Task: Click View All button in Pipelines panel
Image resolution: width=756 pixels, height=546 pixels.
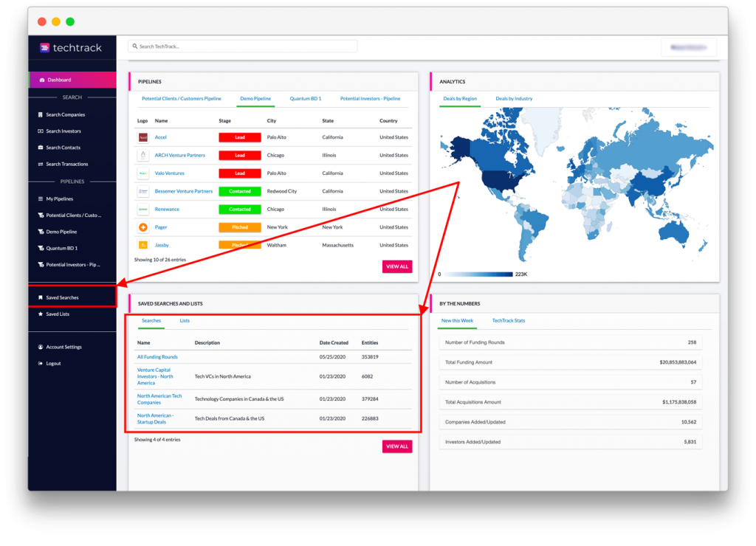Action: tap(397, 266)
